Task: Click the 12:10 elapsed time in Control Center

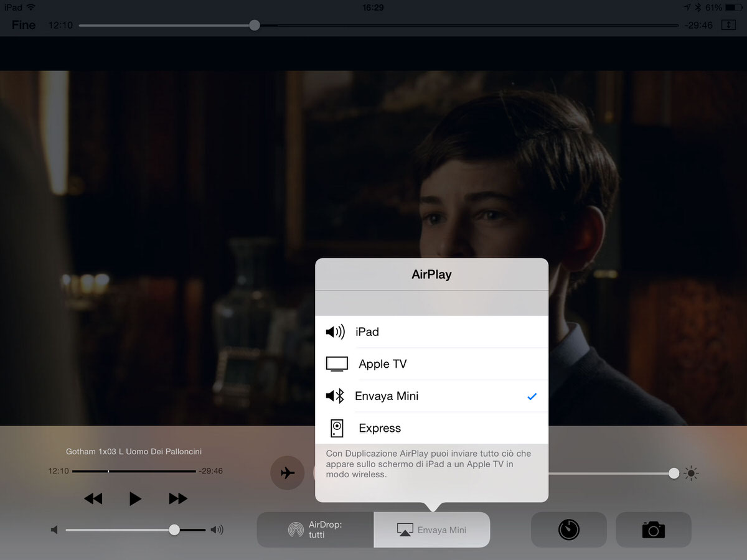Action: 59,471
